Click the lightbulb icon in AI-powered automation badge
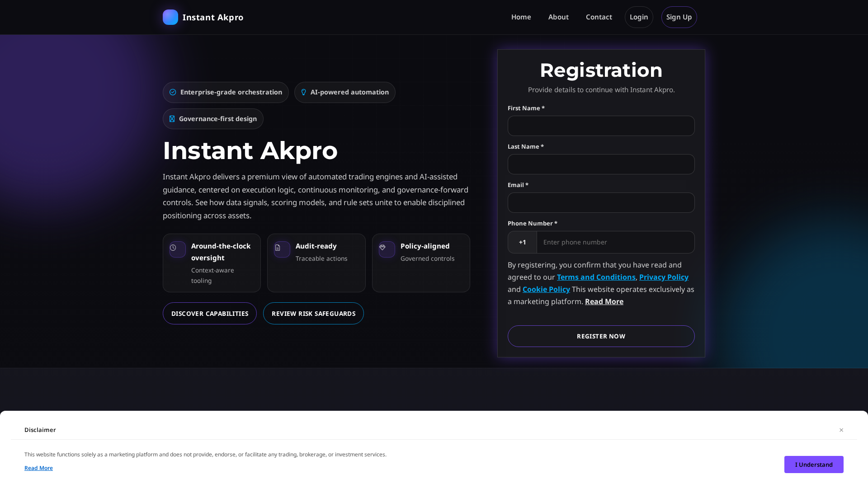The image size is (868, 488). (304, 92)
